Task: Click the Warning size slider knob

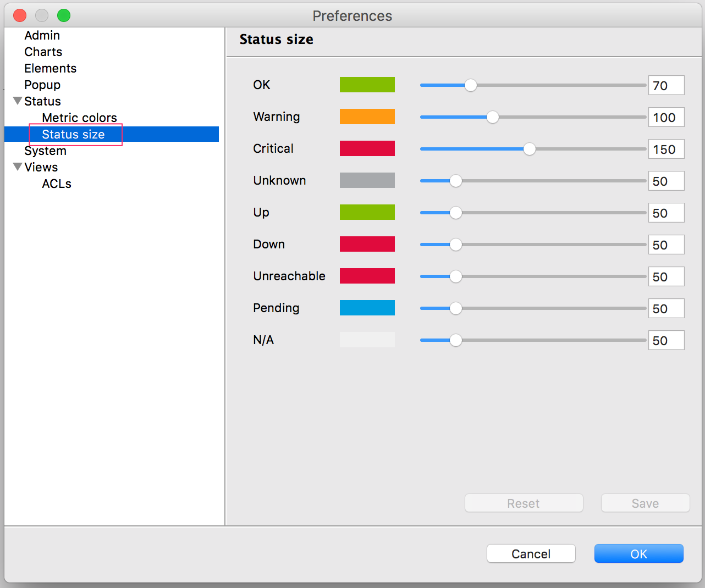Action: 492,117
